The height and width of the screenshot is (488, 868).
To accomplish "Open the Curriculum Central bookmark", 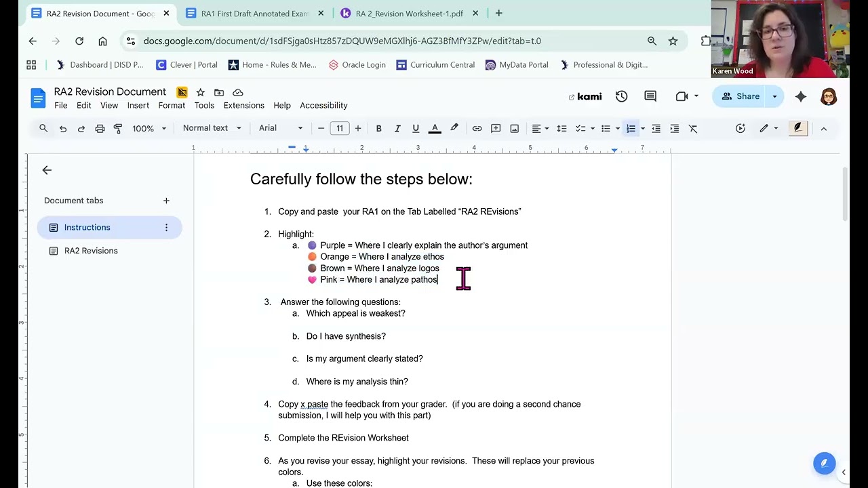I will point(435,65).
